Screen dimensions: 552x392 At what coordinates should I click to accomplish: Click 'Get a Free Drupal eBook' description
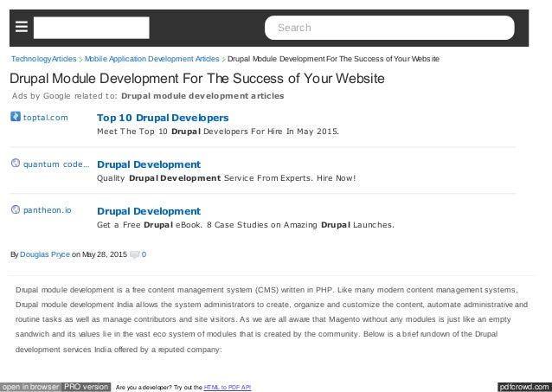coord(246,225)
